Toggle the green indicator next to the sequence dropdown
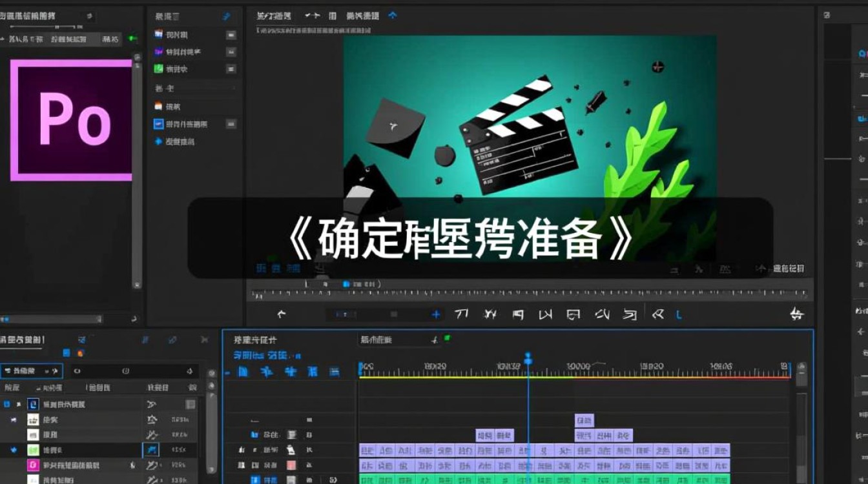The height and width of the screenshot is (484, 868). (447, 338)
